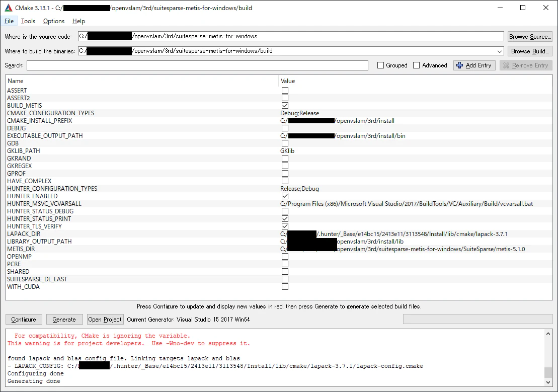The width and height of the screenshot is (558, 392).
Task: Select the LAPACK_DIR entry name
Action: click(24, 234)
